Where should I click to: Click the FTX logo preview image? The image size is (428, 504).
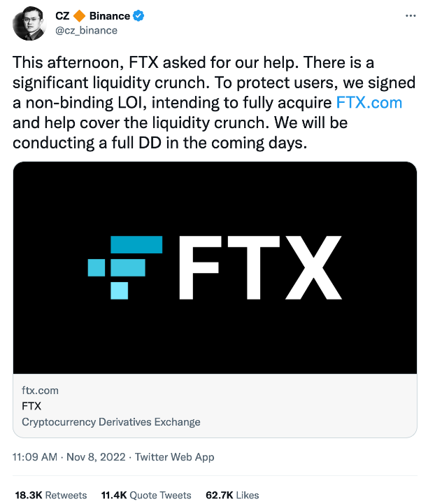tap(215, 267)
